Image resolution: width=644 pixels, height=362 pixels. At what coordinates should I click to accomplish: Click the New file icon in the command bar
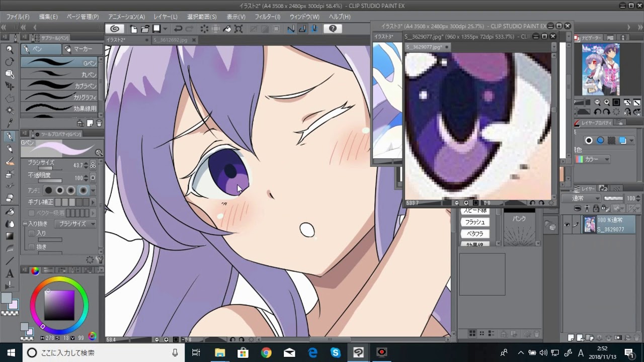(134, 29)
